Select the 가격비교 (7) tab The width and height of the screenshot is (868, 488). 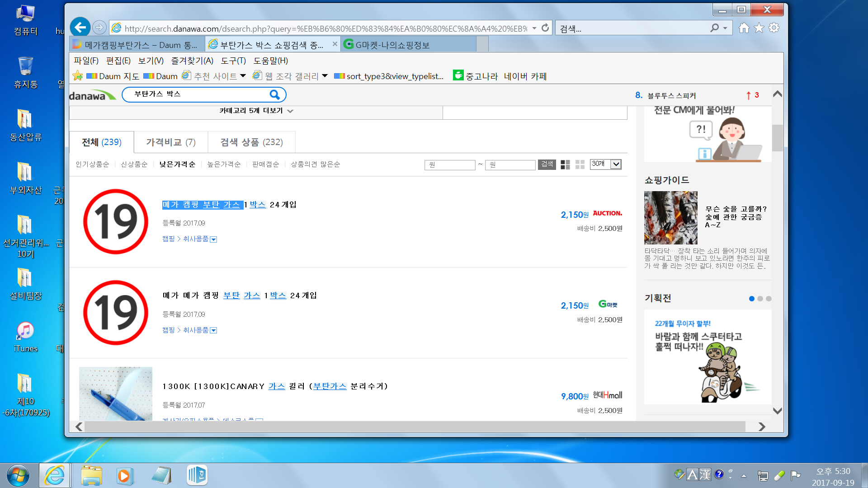(x=171, y=142)
